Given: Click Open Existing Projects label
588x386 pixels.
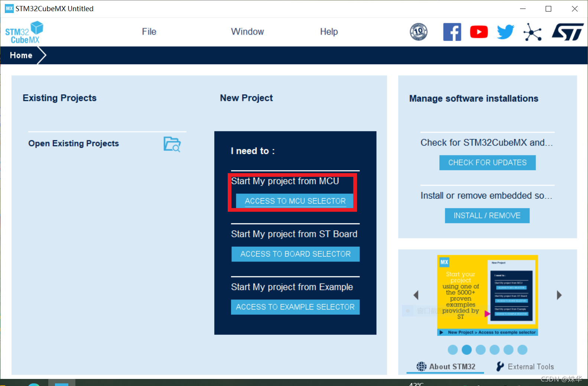Looking at the screenshot, I should tap(74, 143).
